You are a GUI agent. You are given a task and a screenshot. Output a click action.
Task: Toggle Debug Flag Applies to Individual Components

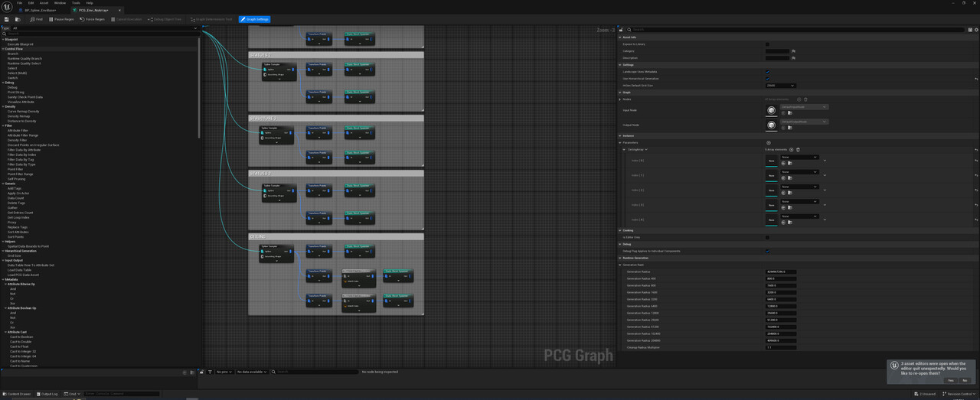767,251
